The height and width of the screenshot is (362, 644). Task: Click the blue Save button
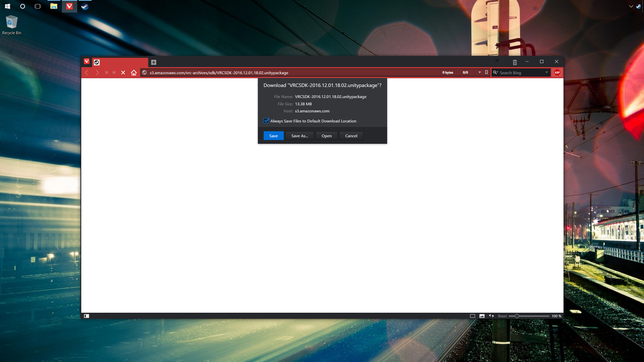click(x=273, y=136)
